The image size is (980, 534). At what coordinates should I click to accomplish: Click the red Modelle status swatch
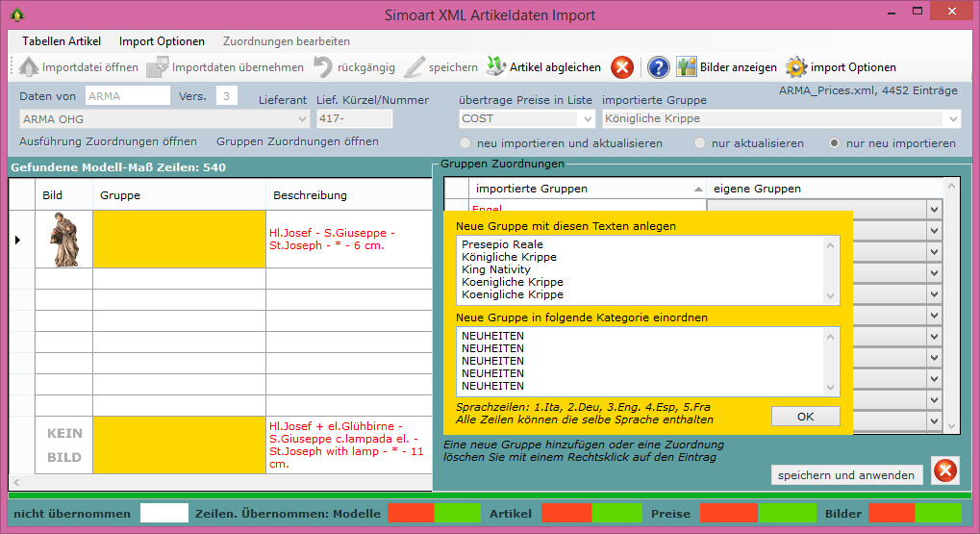(411, 514)
